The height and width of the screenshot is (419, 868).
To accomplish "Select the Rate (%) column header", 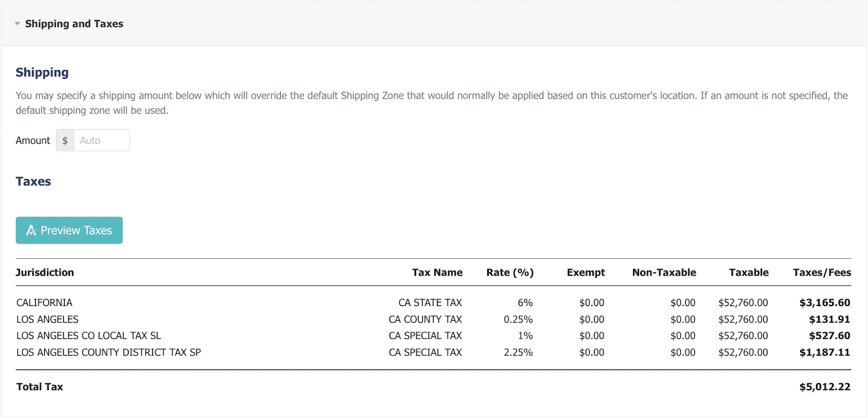I will (x=509, y=272).
